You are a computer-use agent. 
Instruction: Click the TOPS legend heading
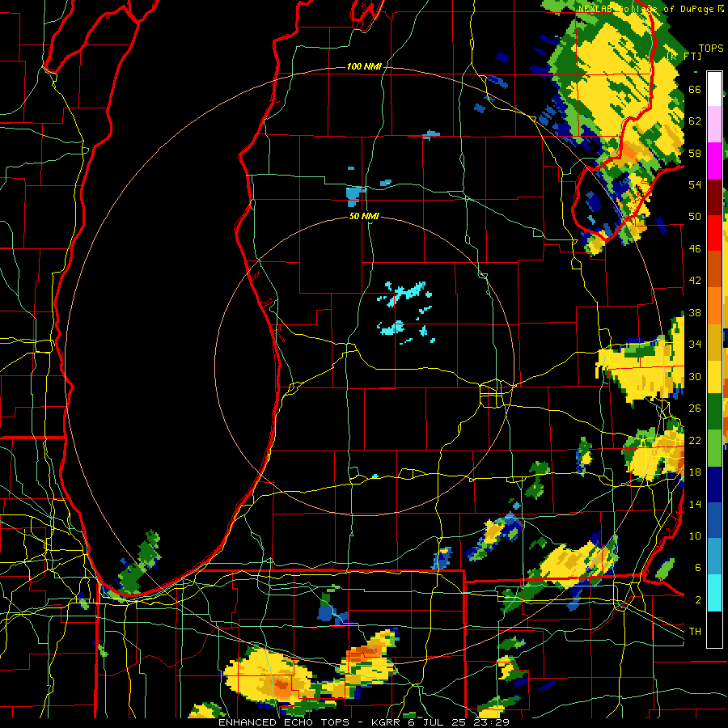pyautogui.click(x=711, y=49)
